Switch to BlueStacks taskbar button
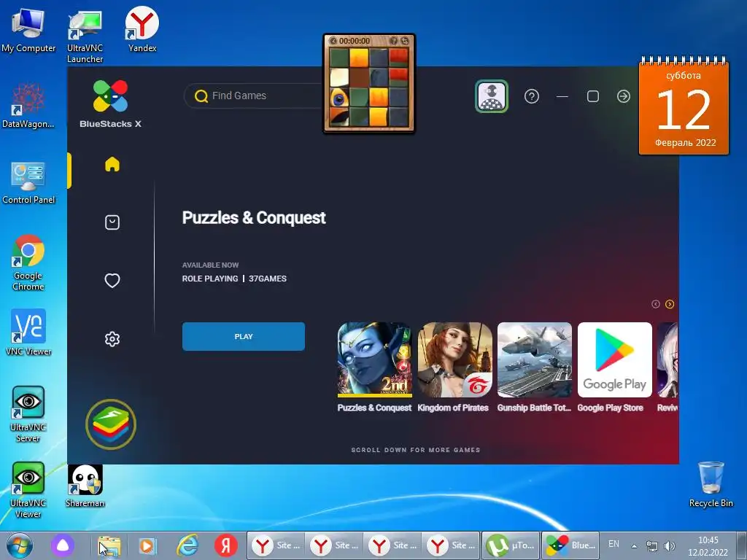747x560 pixels. [570, 545]
